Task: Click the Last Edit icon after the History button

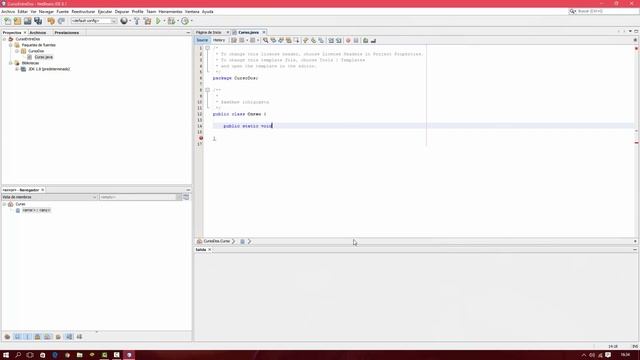Action: click(234, 40)
